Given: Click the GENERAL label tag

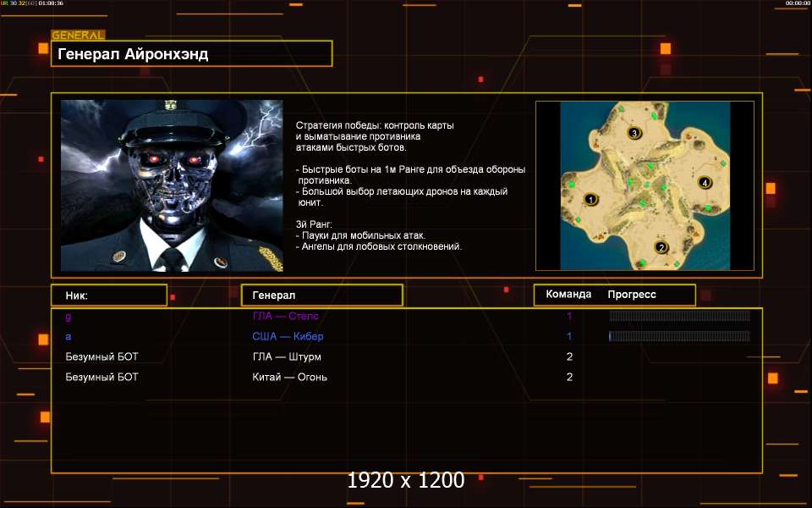Looking at the screenshot, I should tap(78, 36).
